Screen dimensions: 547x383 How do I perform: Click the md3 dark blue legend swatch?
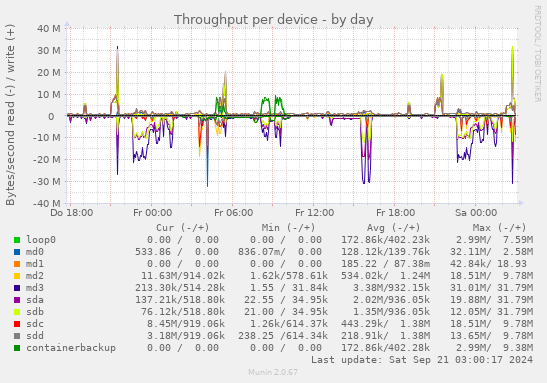[x=17, y=288]
